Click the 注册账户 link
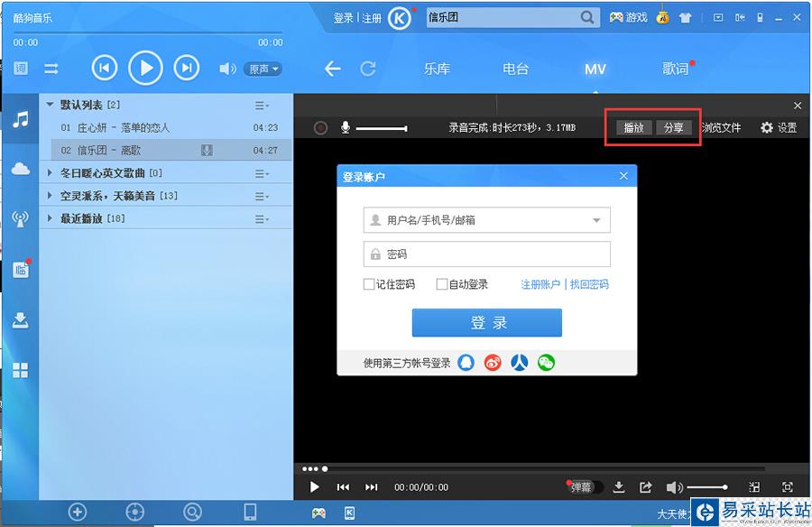The height and width of the screenshot is (527, 812). (x=540, y=284)
